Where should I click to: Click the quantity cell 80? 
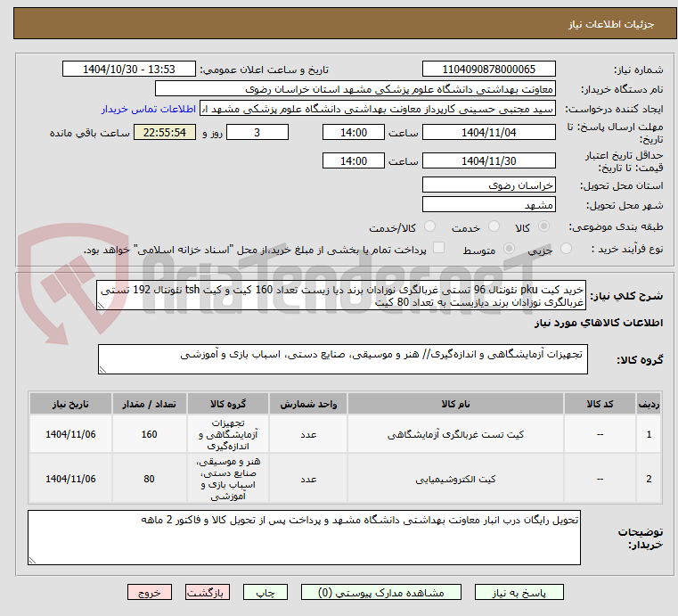coord(149,479)
